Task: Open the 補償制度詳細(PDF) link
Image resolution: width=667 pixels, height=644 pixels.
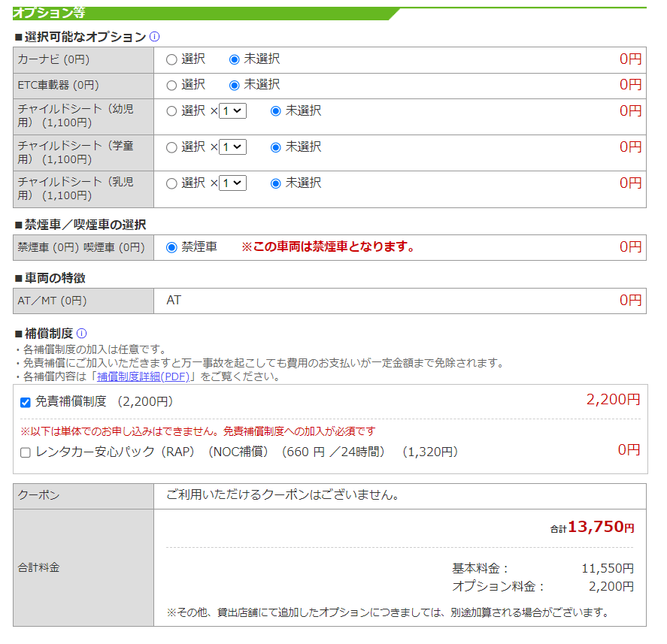Action: (x=144, y=376)
